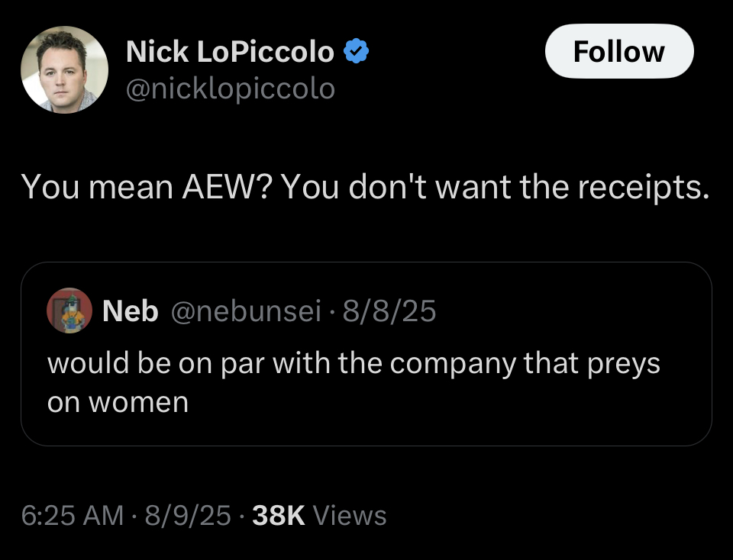Click the "Views" label
The image size is (733, 560).
coord(350,516)
